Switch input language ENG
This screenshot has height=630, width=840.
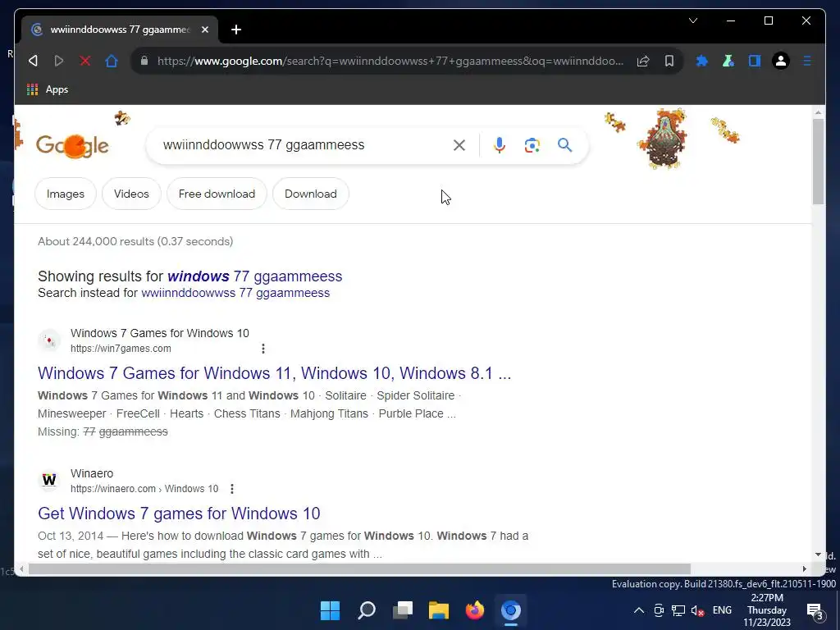[x=722, y=610]
